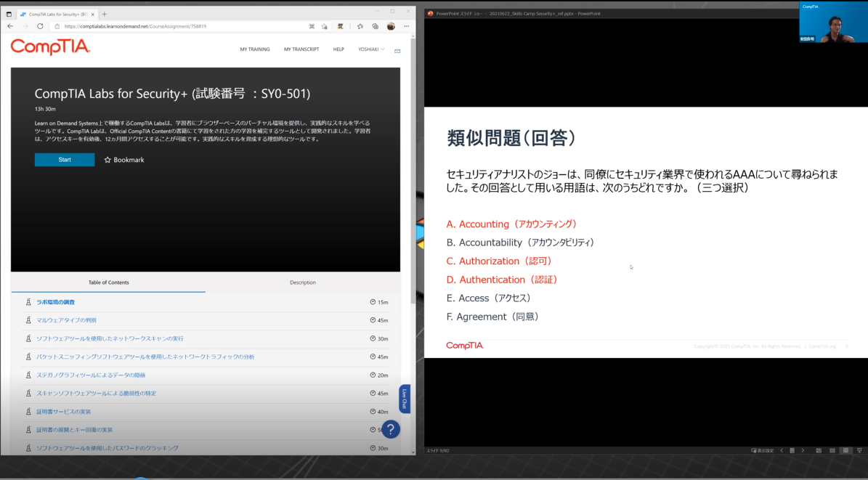This screenshot has height=480, width=868.
Task: View site information lock icon
Action: point(57,26)
